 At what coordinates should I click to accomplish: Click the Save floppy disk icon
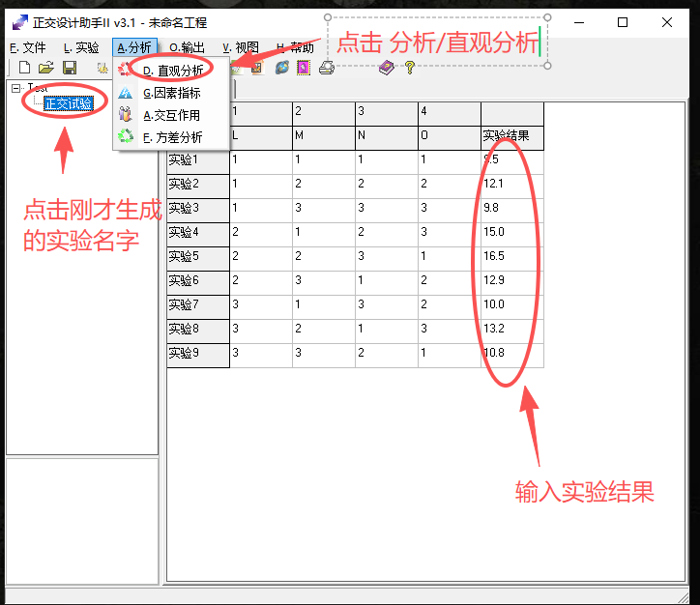[x=70, y=68]
